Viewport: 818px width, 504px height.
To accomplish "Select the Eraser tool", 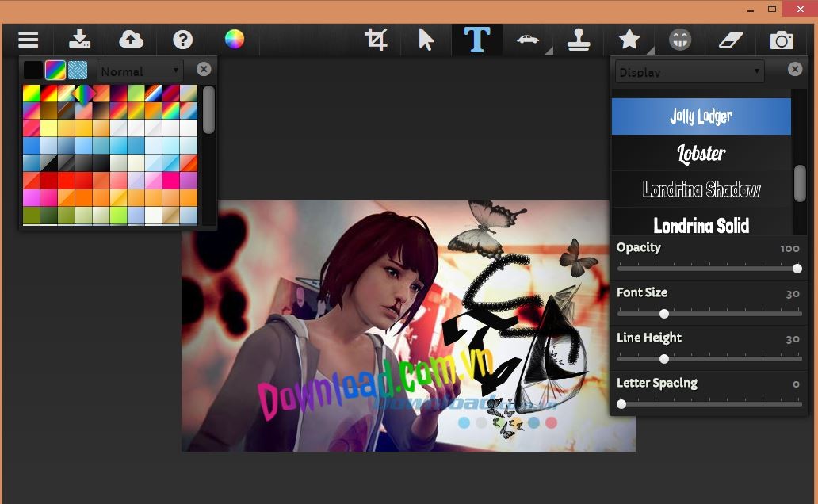I will pos(731,40).
